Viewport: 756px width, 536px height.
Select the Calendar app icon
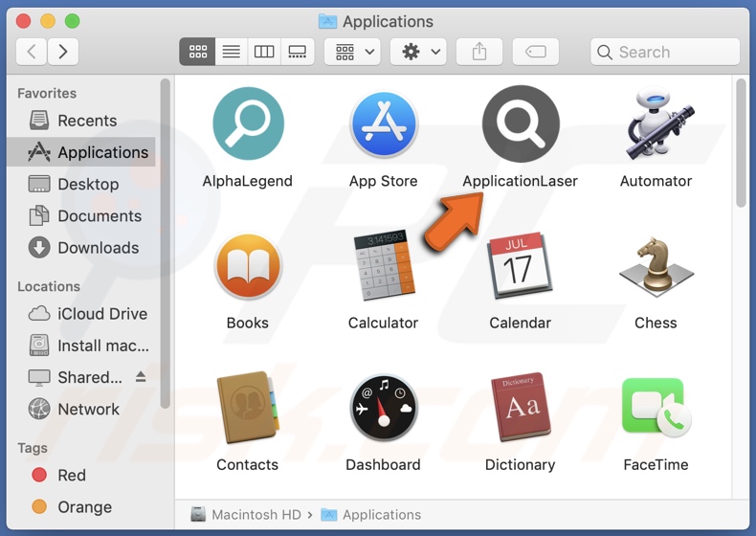click(520, 266)
